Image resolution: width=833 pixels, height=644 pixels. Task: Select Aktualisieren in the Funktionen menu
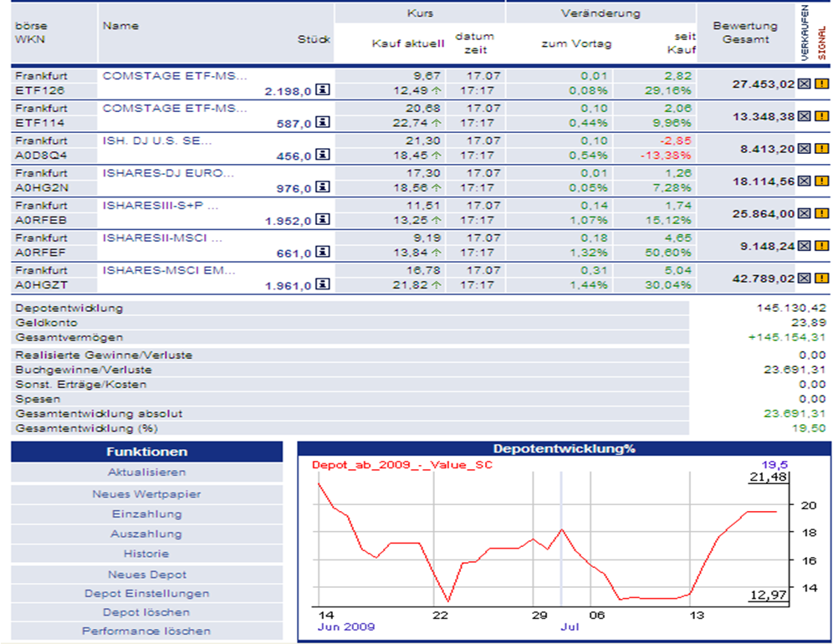point(146,473)
